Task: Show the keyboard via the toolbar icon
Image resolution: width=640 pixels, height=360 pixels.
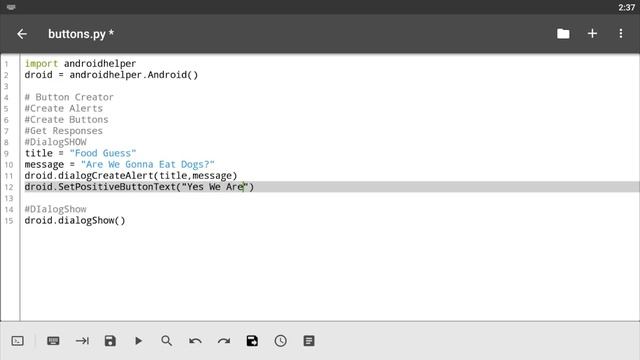Action: pyautogui.click(x=53, y=341)
